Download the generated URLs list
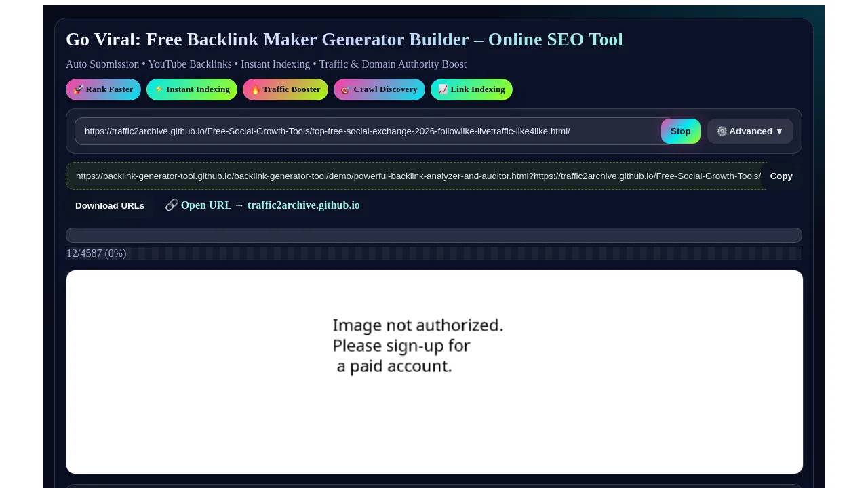 pyautogui.click(x=110, y=206)
